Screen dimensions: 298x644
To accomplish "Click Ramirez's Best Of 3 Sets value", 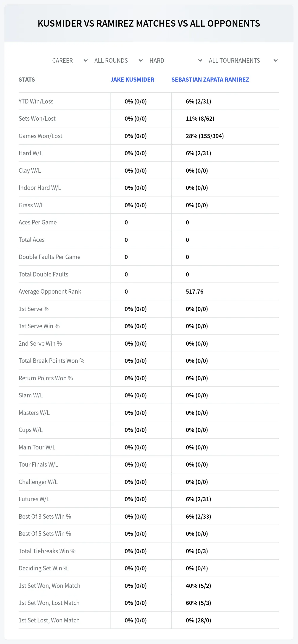I will (x=198, y=517).
